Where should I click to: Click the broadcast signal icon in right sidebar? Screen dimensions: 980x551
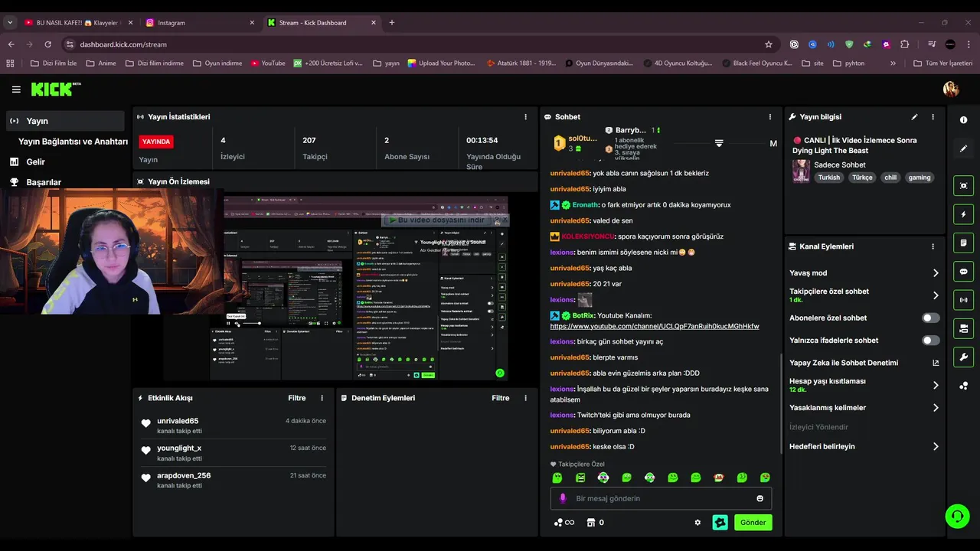click(963, 300)
